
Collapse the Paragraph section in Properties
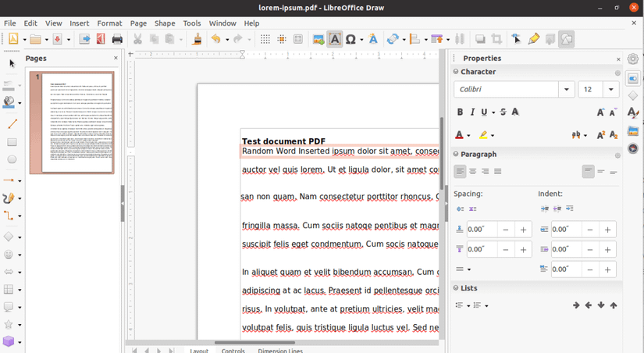[455, 155]
